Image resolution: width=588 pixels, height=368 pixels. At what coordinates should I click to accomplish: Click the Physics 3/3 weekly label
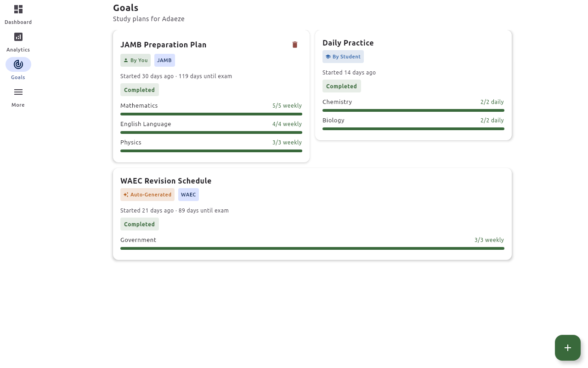pos(287,143)
